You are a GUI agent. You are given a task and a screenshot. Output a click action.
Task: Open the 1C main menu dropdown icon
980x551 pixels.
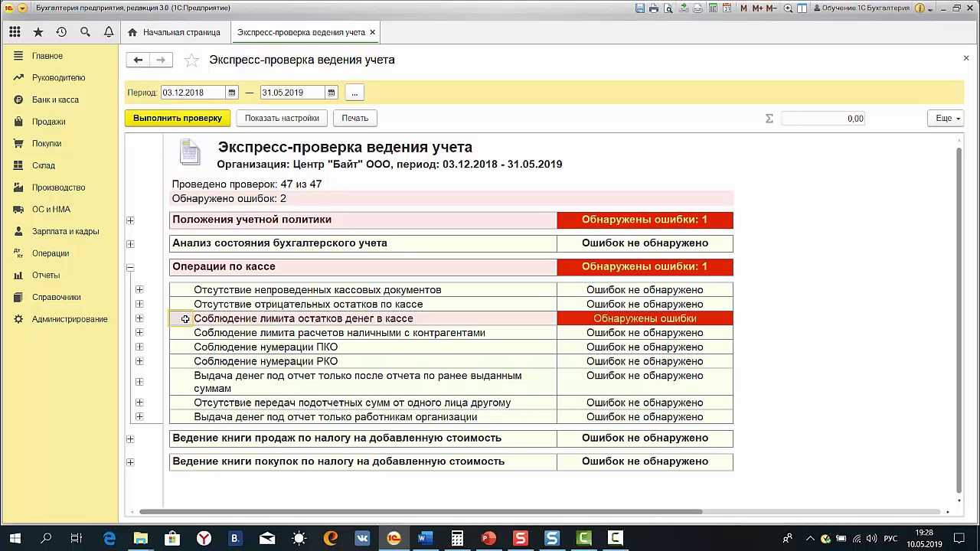pyautogui.click(x=21, y=8)
